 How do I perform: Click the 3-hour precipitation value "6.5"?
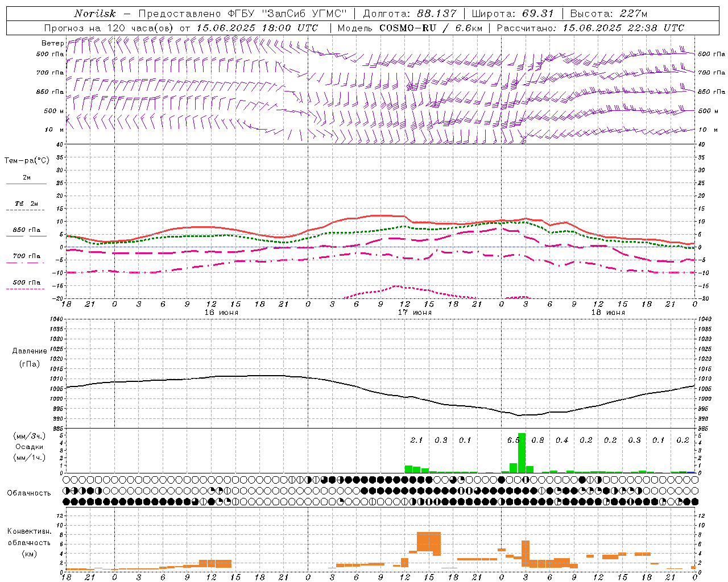coord(513,440)
